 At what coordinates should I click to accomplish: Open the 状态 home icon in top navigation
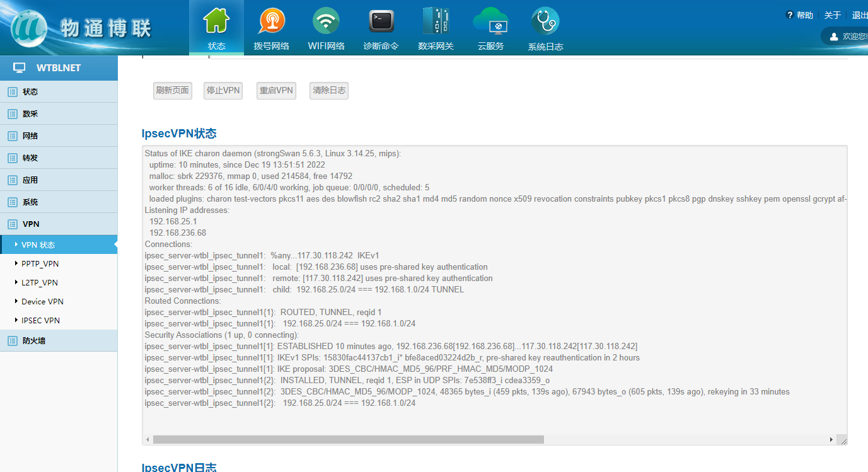pos(216,22)
